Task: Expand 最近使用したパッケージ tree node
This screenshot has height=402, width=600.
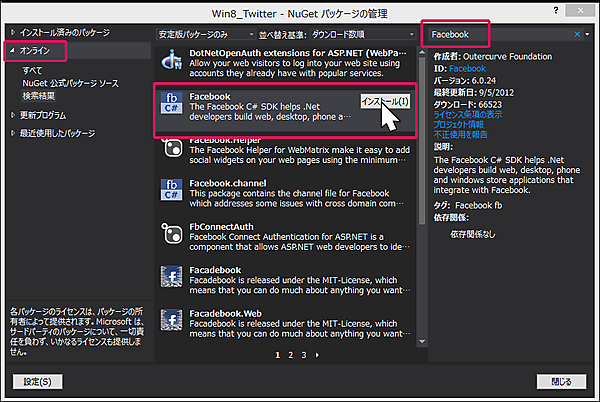Action: [x=13, y=133]
